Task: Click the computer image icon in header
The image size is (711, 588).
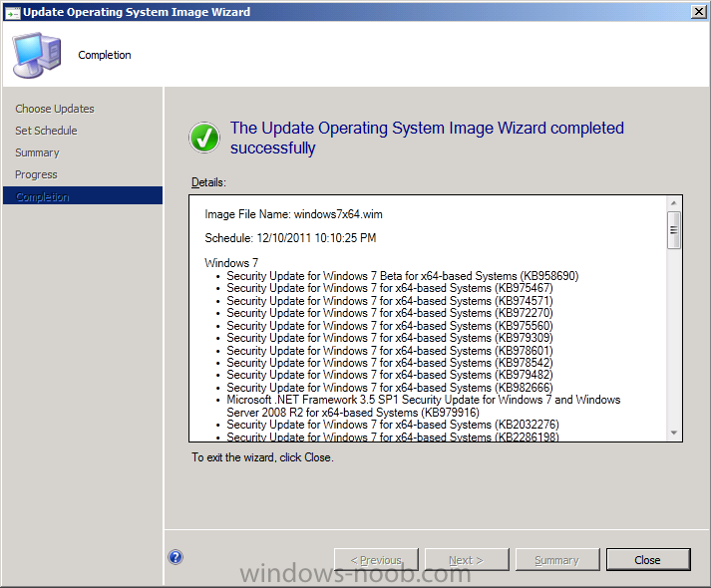Action: pos(37,55)
